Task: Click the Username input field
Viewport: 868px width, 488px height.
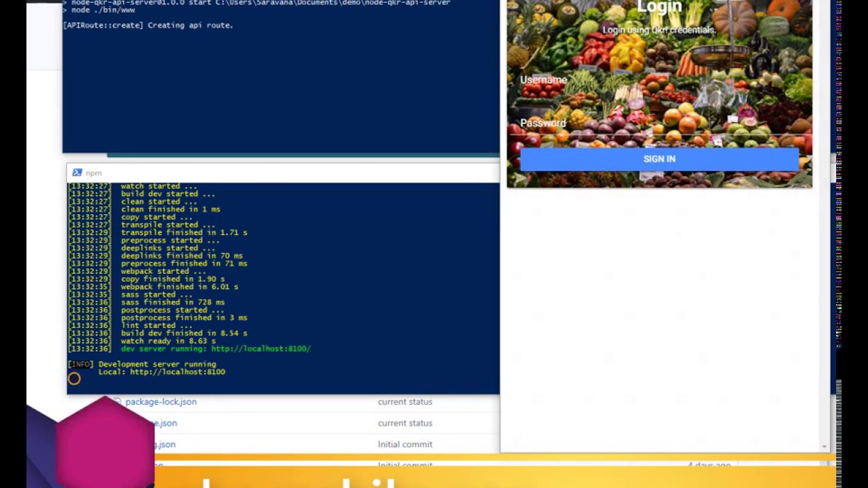Action: [659, 81]
